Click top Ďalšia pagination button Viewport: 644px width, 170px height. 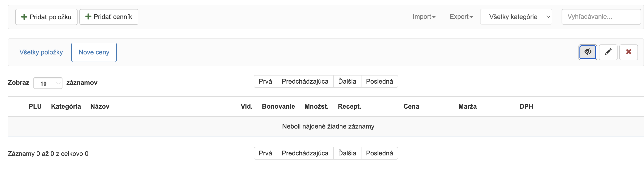pos(347,82)
